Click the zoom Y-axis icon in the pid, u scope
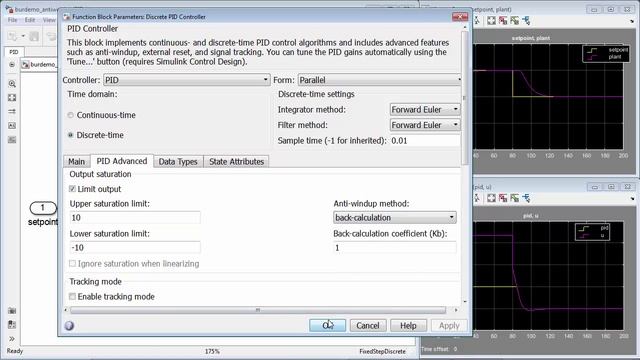Screen dimensions: 640x360 click(x=477, y=198)
